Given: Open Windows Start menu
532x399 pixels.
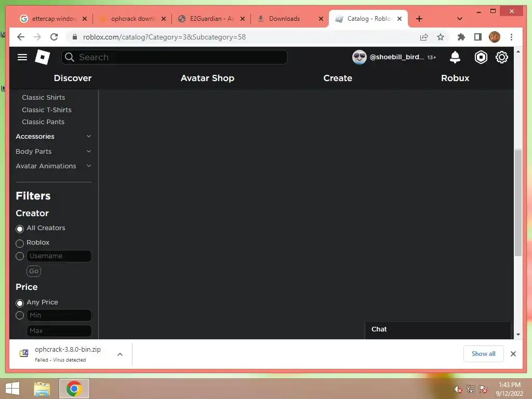Looking at the screenshot, I should tap(12, 389).
